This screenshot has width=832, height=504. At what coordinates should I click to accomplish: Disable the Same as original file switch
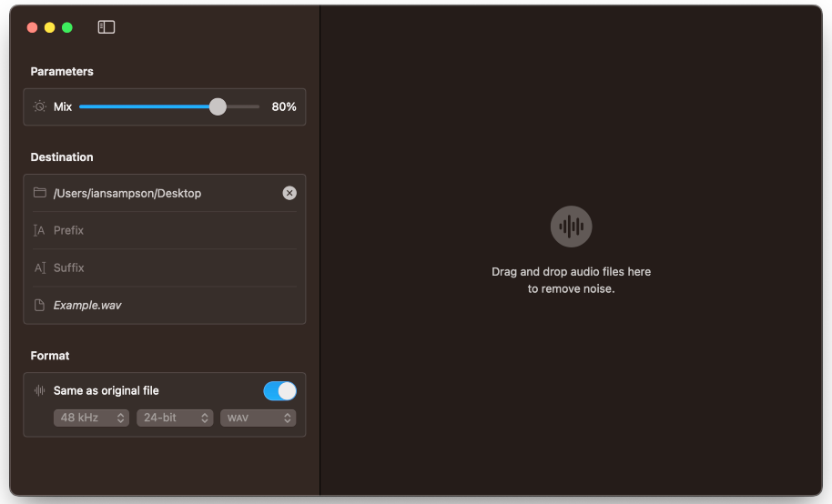[x=279, y=391]
